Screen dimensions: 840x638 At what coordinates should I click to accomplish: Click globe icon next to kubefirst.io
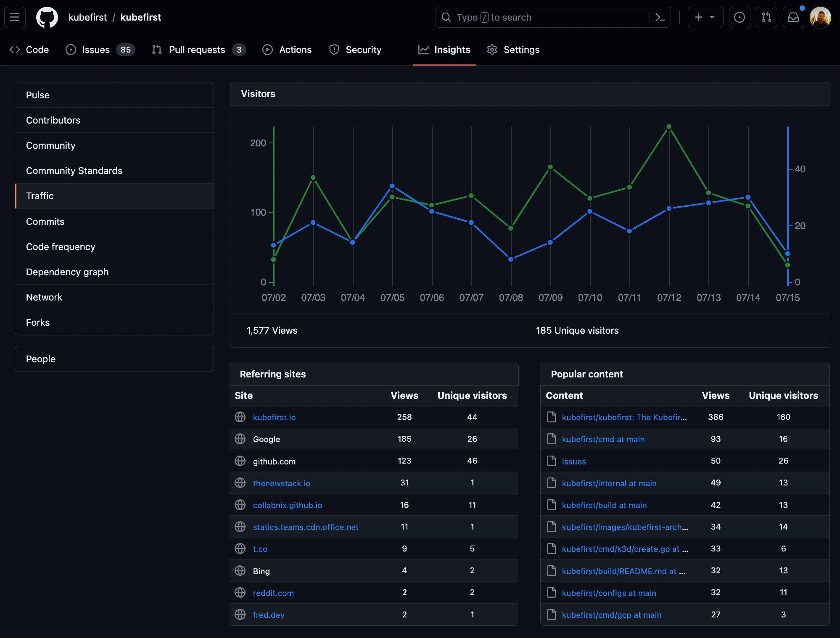(240, 417)
